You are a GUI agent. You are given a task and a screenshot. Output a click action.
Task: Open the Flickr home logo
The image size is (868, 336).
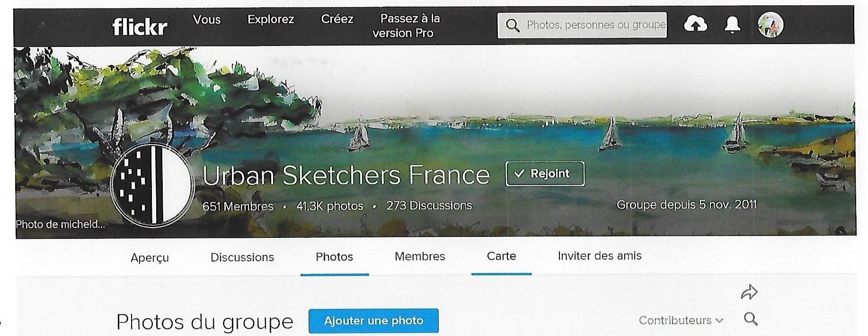point(140,27)
